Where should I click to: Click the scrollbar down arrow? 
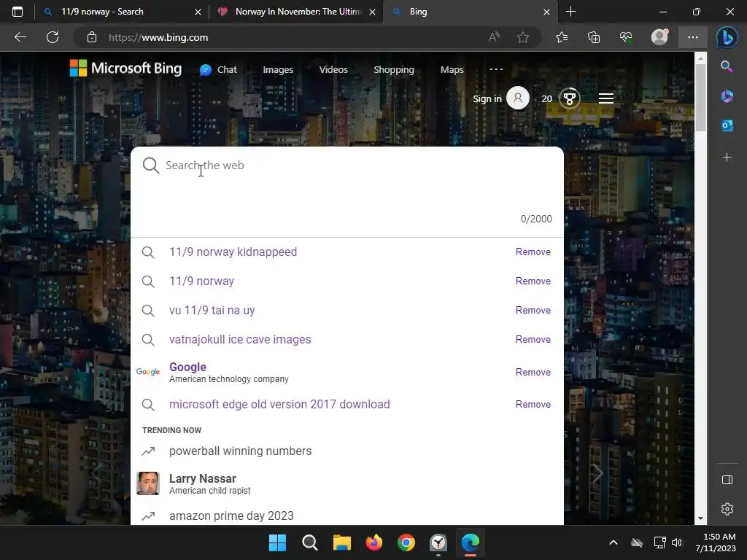click(x=700, y=518)
